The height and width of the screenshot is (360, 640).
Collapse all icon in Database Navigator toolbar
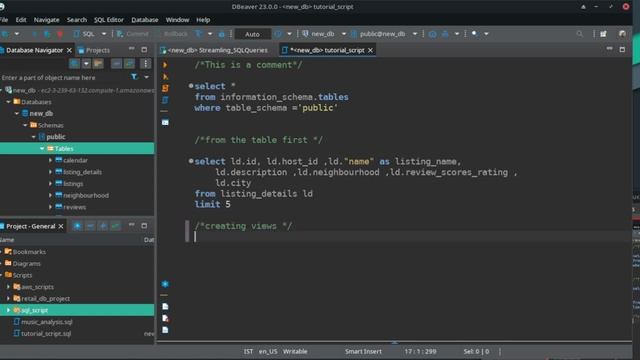click(116, 64)
